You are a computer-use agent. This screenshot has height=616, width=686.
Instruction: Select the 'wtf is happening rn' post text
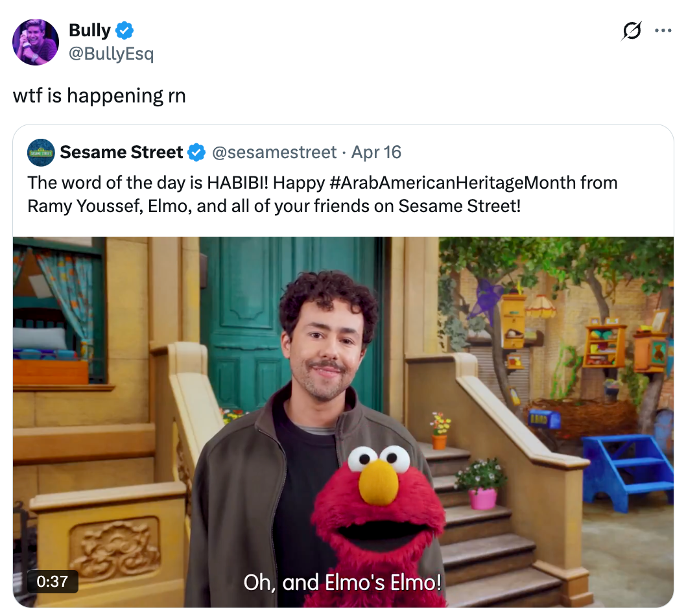99,95
